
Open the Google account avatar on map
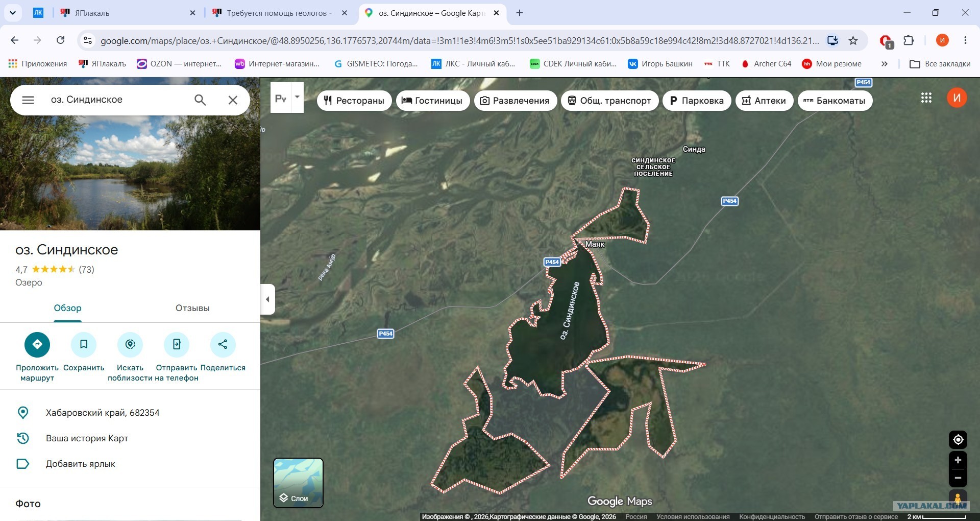click(957, 98)
